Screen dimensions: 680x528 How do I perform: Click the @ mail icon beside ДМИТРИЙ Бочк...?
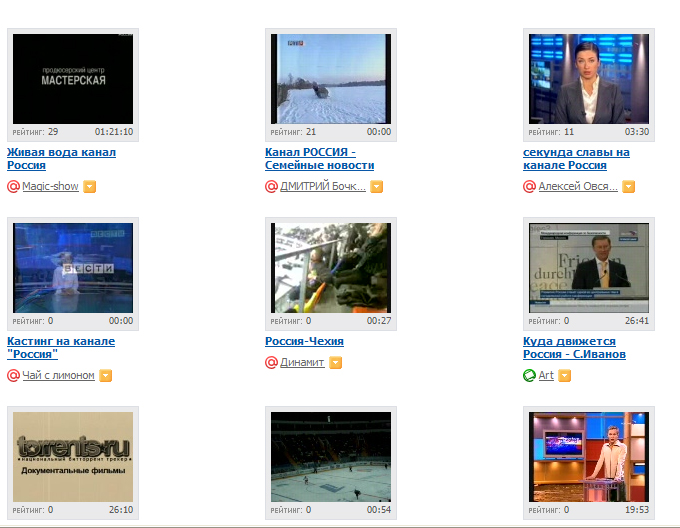pyautogui.click(x=271, y=186)
